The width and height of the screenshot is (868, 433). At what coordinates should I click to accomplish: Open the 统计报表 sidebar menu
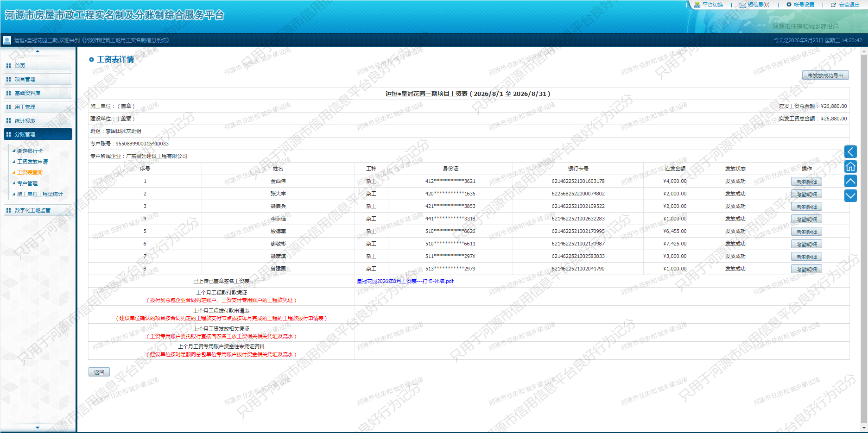(38, 121)
